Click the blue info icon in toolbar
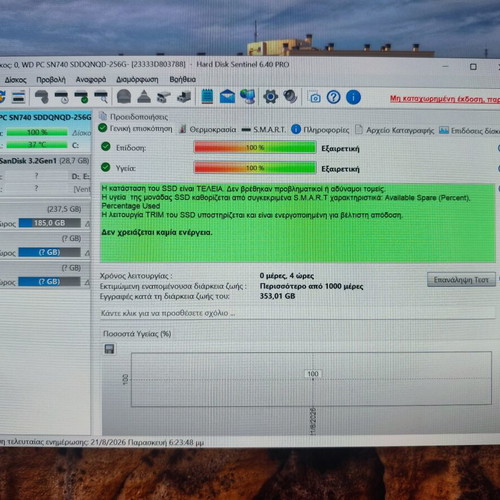This screenshot has width=500, height=500. point(353,97)
